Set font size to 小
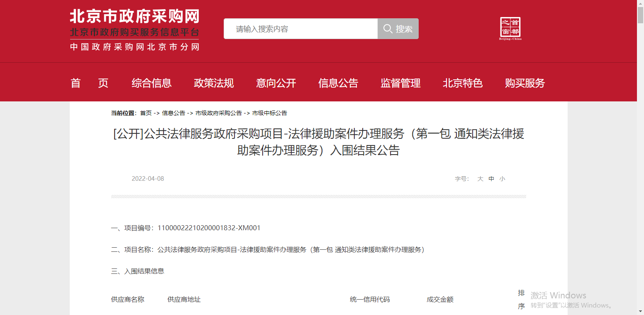Viewport: 644px width, 315px height. (x=503, y=179)
